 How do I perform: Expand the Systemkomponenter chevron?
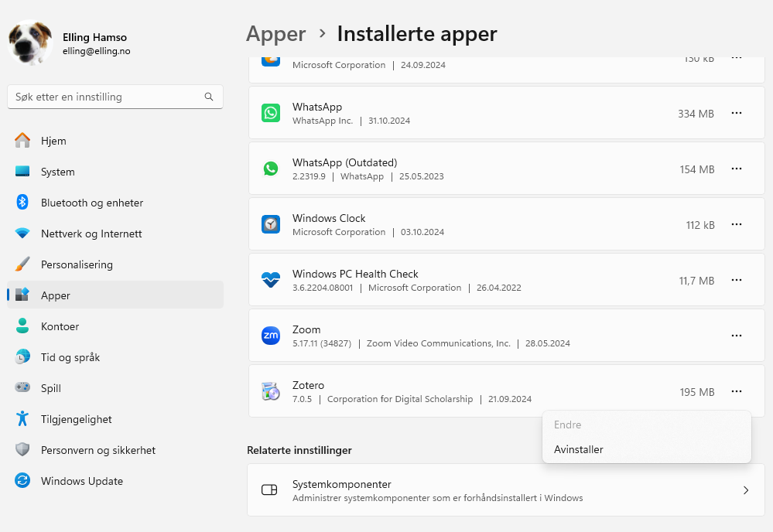pos(746,490)
